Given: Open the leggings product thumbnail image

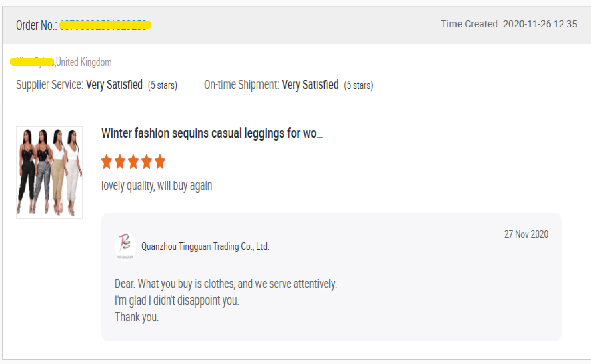Looking at the screenshot, I should point(49,172).
